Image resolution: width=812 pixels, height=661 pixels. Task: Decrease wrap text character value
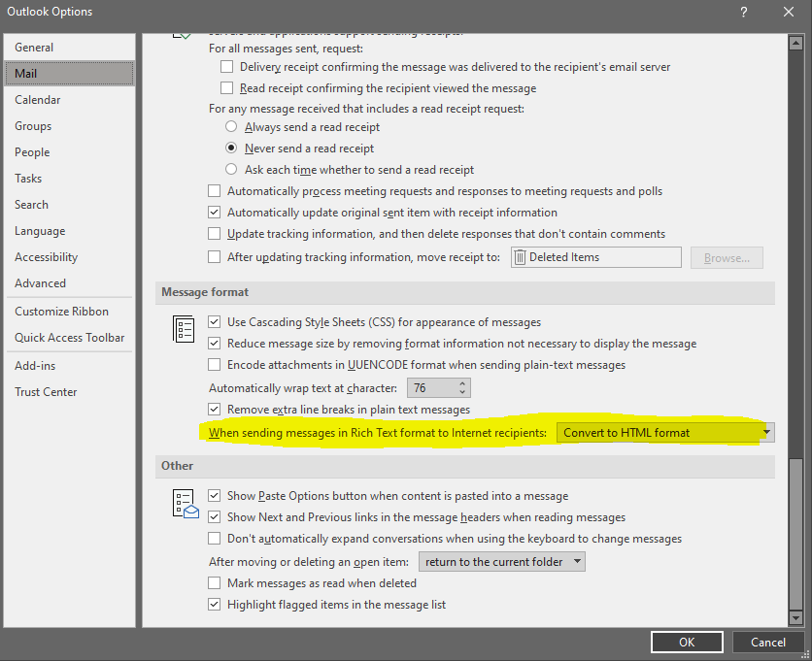462,392
